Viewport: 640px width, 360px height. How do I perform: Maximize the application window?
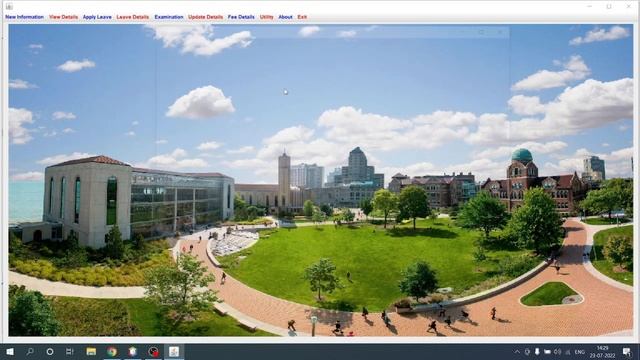pyautogui.click(x=609, y=7)
